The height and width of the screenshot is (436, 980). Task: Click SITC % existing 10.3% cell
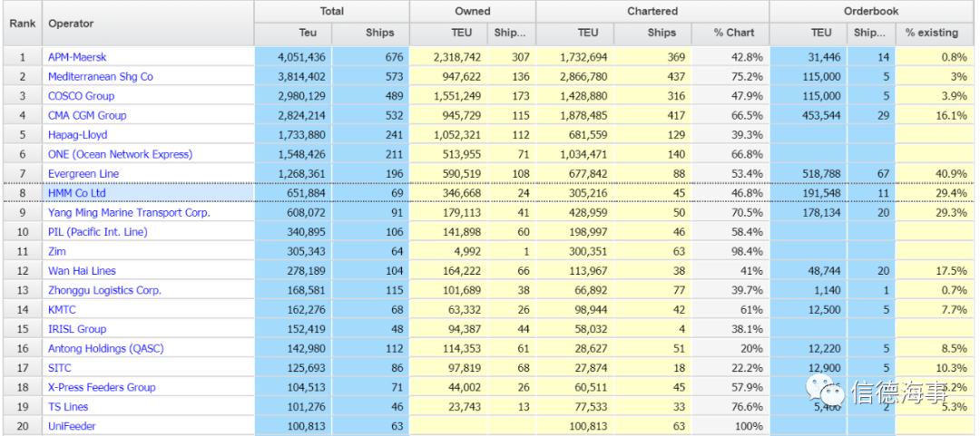[x=935, y=368]
